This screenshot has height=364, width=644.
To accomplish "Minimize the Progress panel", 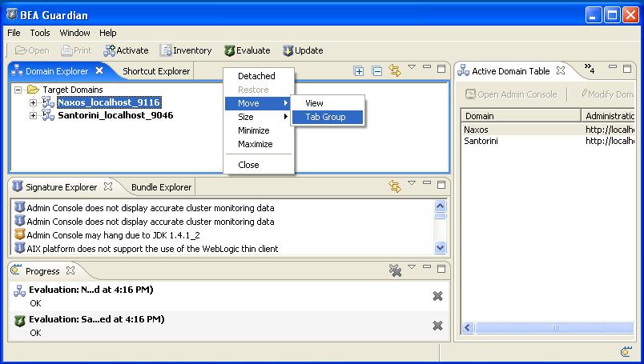I will click(427, 266).
